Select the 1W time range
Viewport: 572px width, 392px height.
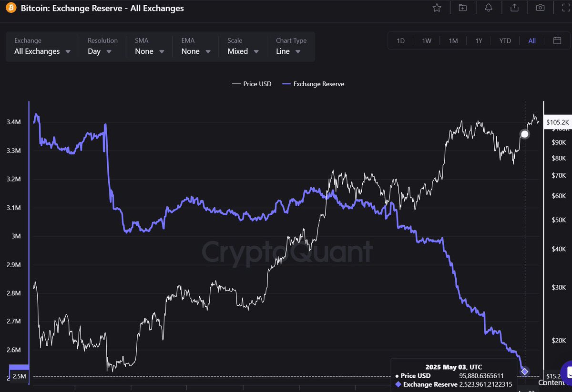427,41
